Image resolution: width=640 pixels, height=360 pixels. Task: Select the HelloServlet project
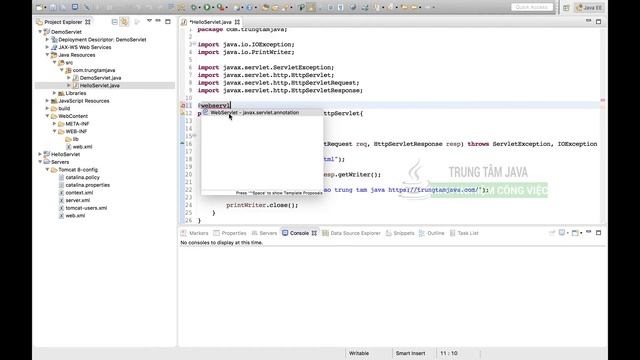[65, 154]
